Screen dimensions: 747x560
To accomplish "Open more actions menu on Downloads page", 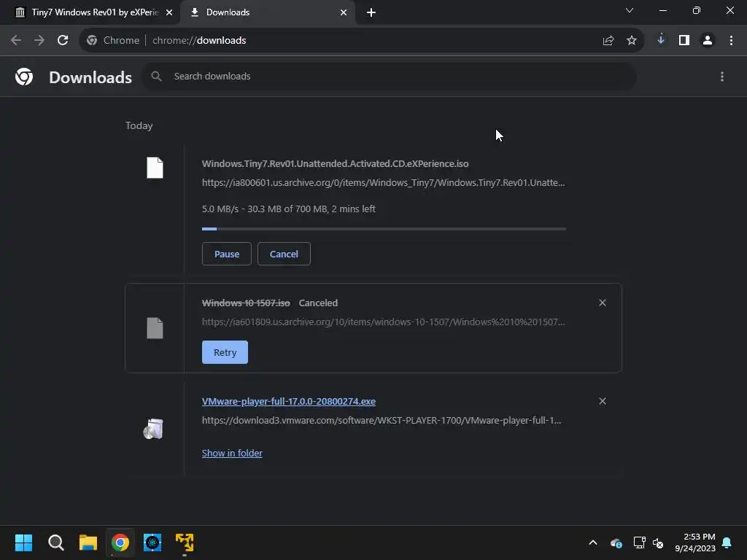I will pyautogui.click(x=722, y=77).
